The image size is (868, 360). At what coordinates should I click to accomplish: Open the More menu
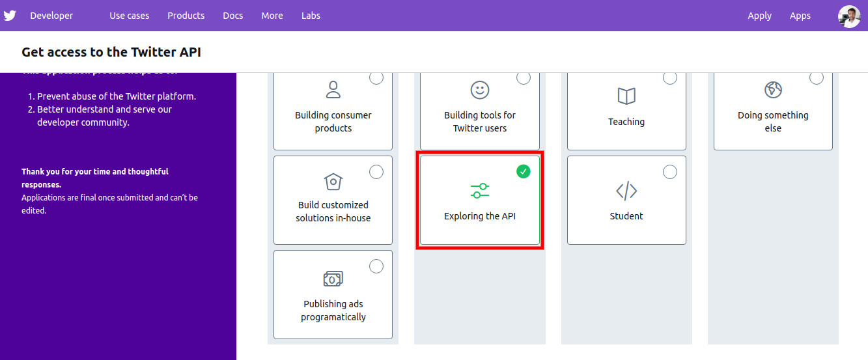[272, 16]
